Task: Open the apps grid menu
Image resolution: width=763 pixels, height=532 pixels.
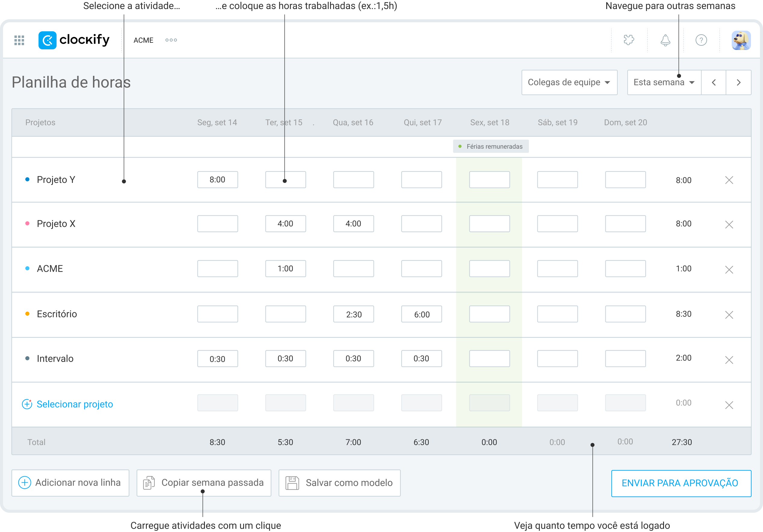Action: tap(19, 40)
